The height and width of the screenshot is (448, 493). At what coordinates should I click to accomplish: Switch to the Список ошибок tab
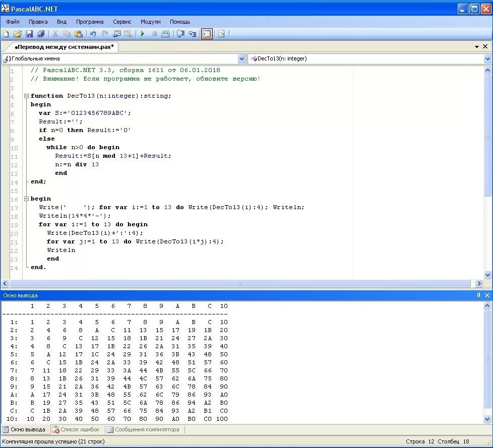(76, 429)
